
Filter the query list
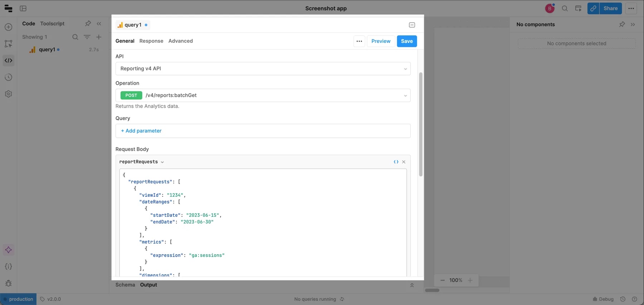tap(87, 37)
